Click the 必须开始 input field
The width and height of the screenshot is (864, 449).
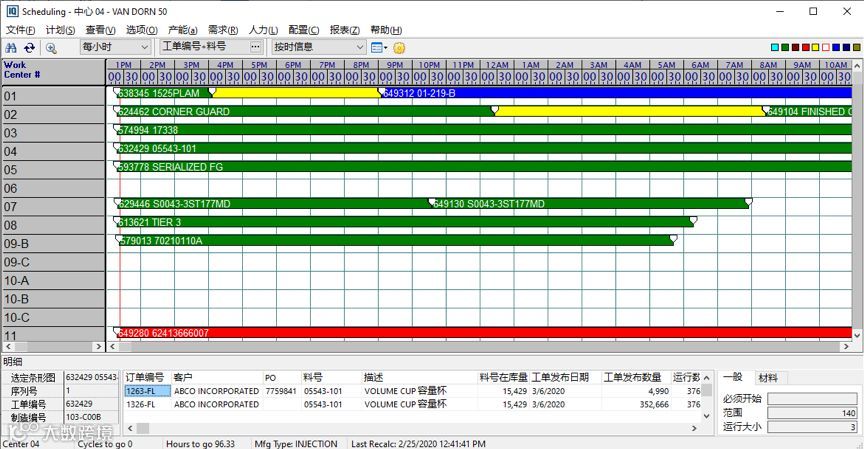[812, 398]
